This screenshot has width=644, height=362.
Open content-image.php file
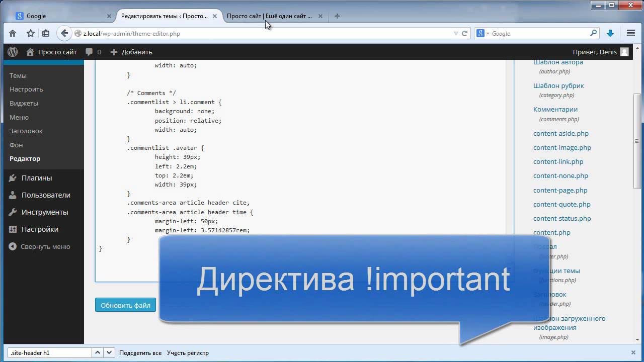tap(562, 147)
